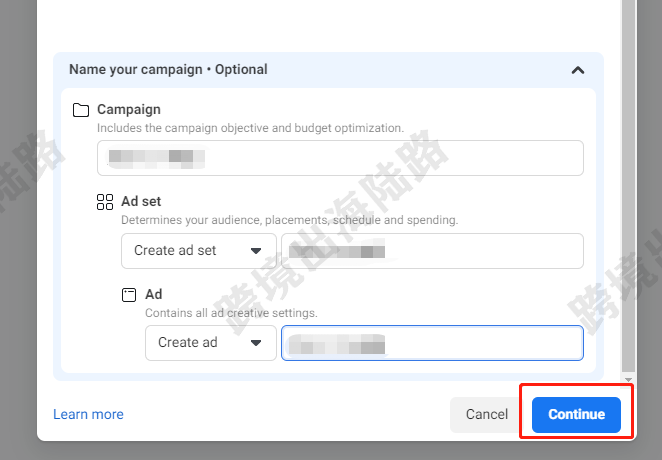Image resolution: width=662 pixels, height=460 pixels.
Task: Cancel the campaign naming dialog
Action: (x=487, y=414)
